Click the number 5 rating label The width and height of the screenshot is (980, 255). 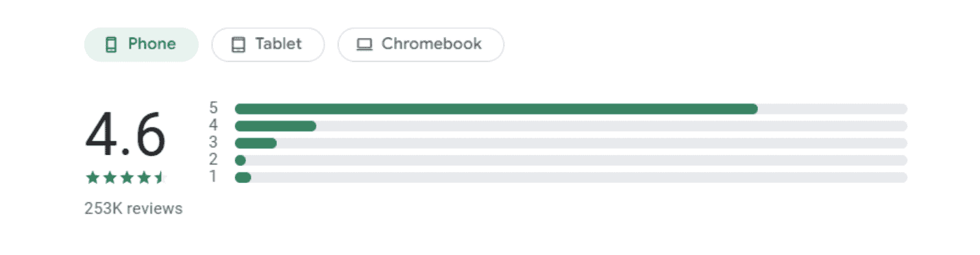(x=214, y=108)
